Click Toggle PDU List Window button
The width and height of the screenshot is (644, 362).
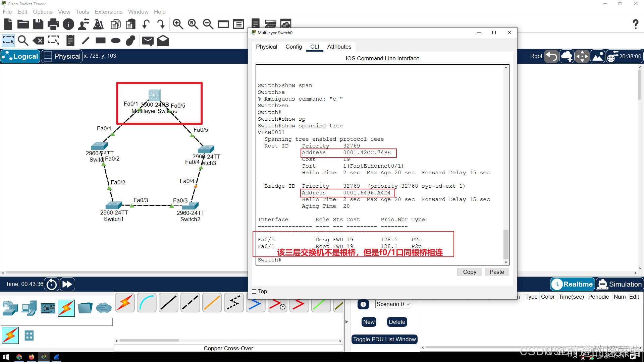click(384, 339)
